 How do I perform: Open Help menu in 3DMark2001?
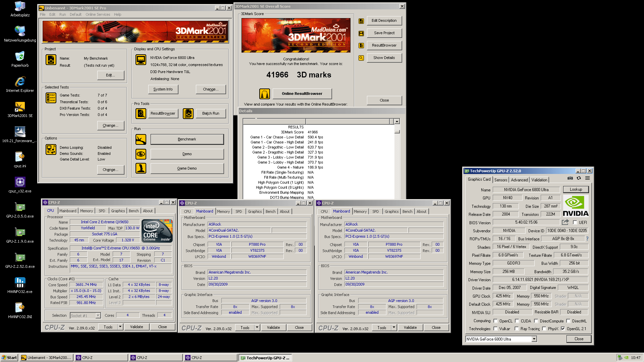(x=117, y=14)
